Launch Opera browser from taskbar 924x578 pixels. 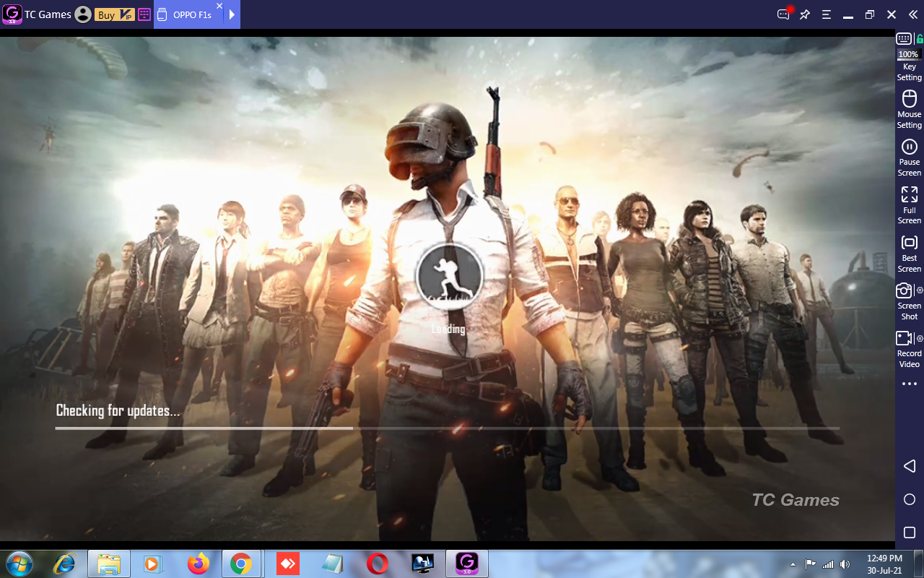pyautogui.click(x=377, y=564)
